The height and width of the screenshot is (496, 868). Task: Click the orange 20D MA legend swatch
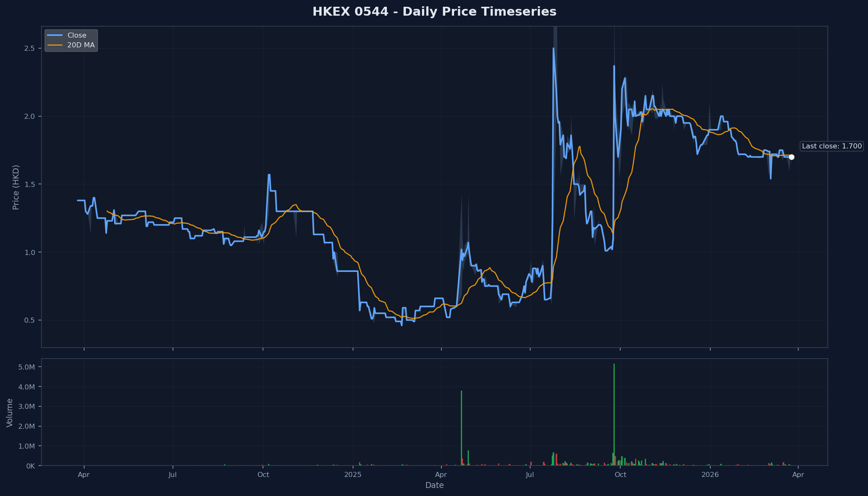(x=55, y=45)
